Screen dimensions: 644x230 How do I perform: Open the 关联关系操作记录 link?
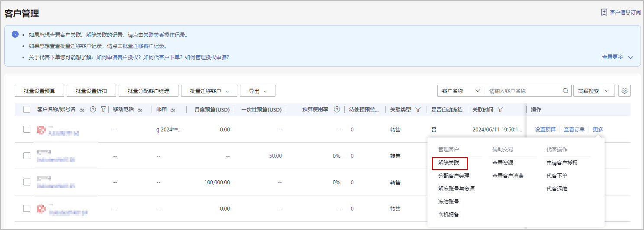(165, 35)
